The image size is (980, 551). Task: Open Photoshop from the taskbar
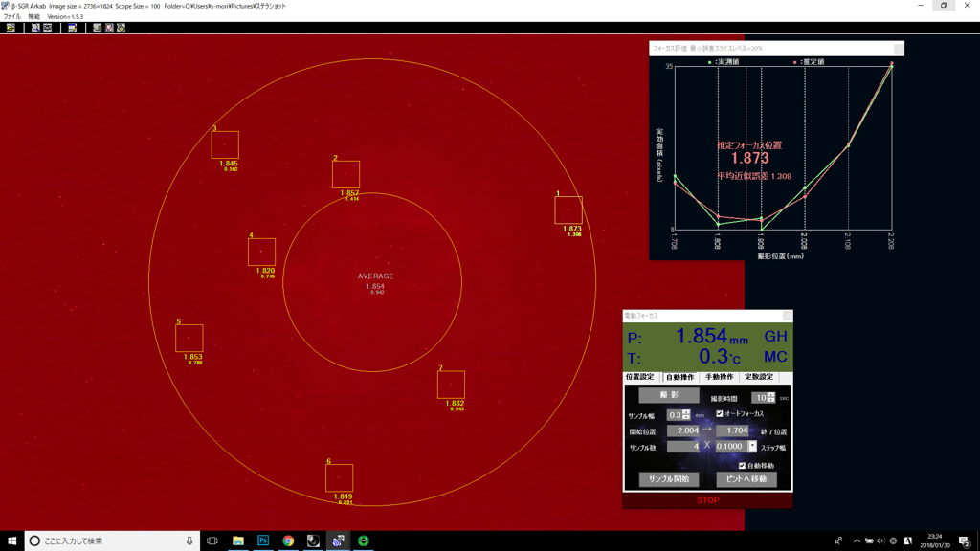(263, 540)
